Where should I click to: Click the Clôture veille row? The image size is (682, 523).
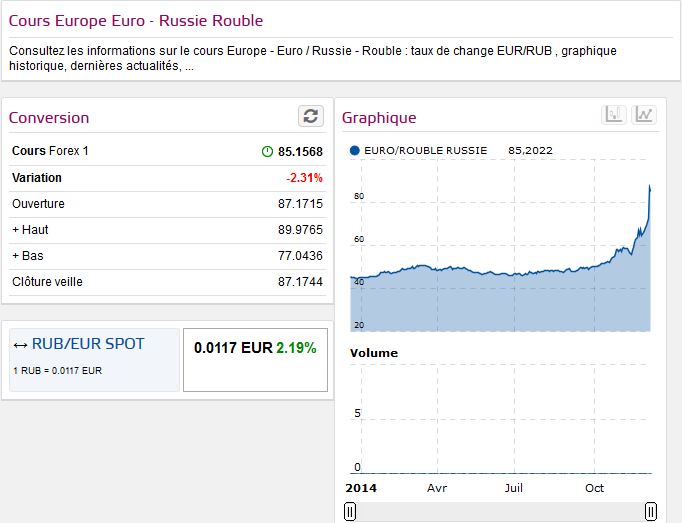tap(47, 282)
